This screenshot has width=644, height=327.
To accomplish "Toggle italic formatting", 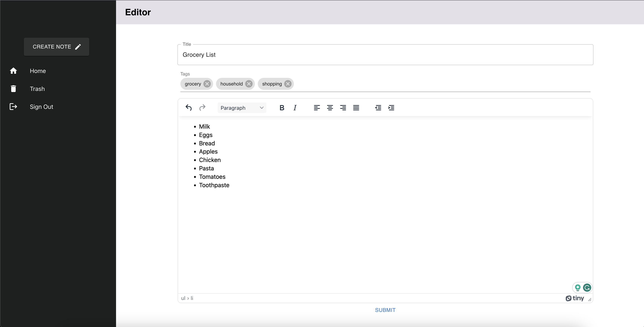I will pyautogui.click(x=295, y=108).
